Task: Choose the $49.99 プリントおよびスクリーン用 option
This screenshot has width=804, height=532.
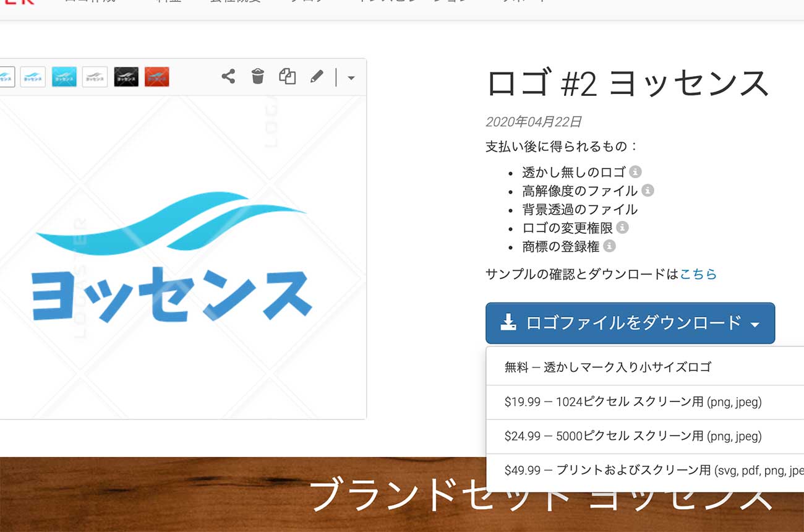Action: click(x=645, y=470)
